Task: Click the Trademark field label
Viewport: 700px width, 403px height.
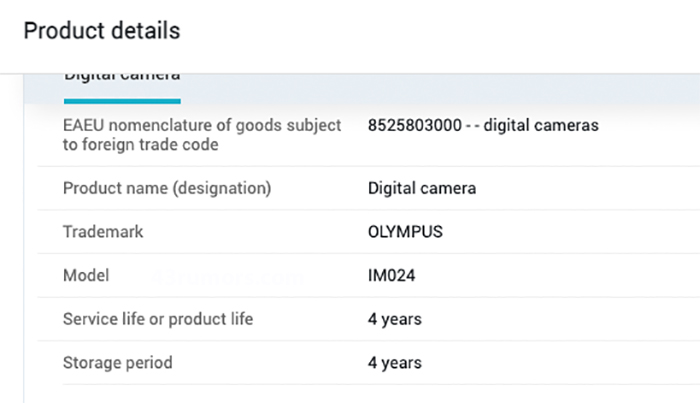Action: point(103,232)
